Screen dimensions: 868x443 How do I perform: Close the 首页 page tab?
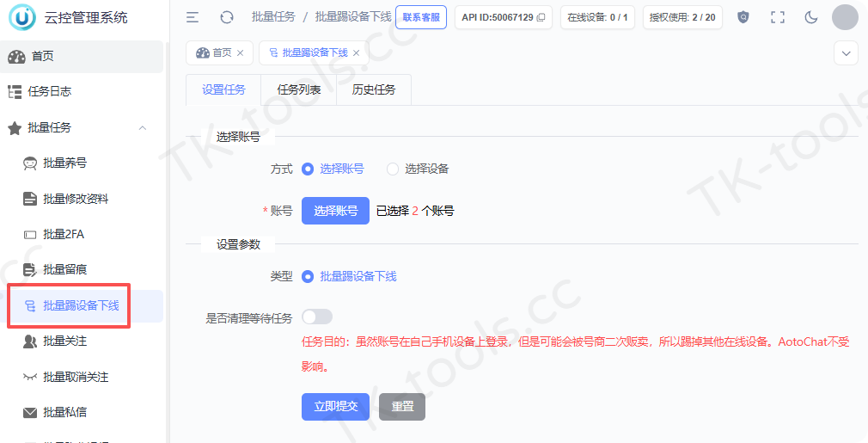coord(241,52)
